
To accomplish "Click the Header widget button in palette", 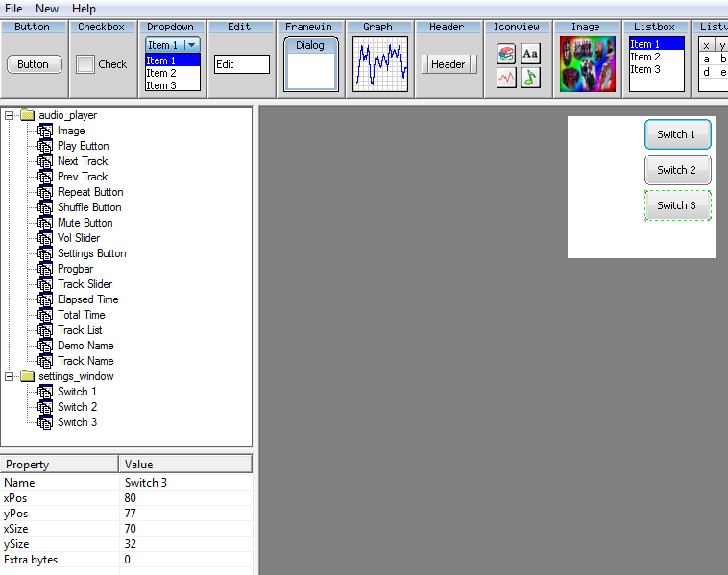I will (448, 64).
